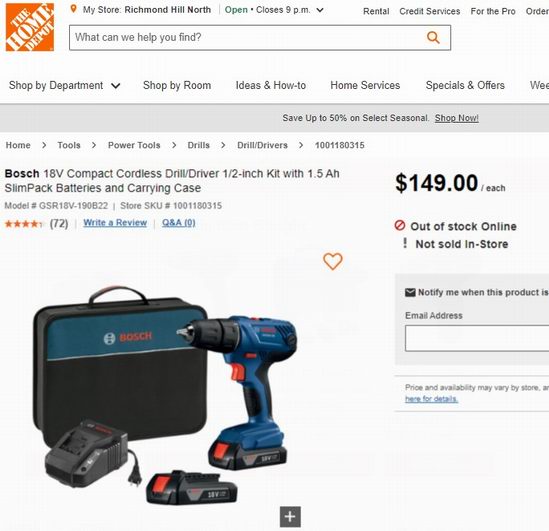The width and height of the screenshot is (549, 531).
Task: Click Shop Now! promo link
Action: coord(457,118)
